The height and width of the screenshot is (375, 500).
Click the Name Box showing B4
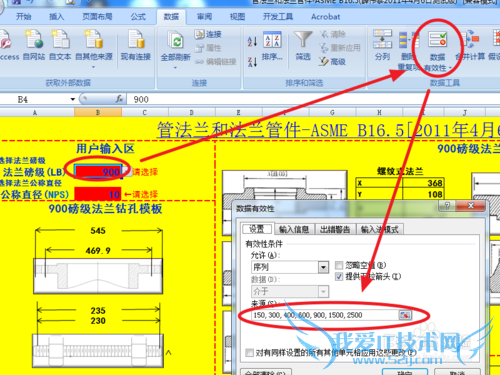pos(35,99)
